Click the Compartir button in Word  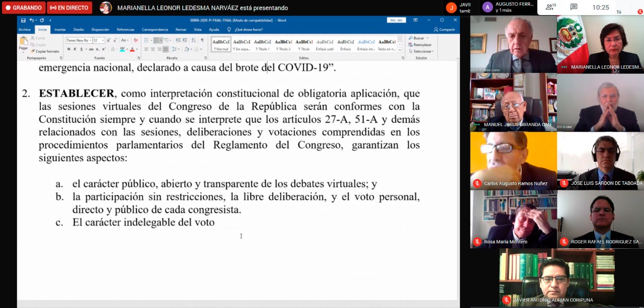coord(445,30)
